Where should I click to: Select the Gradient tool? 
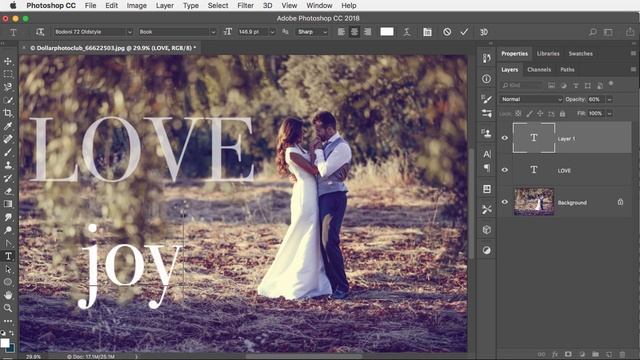(x=8, y=204)
